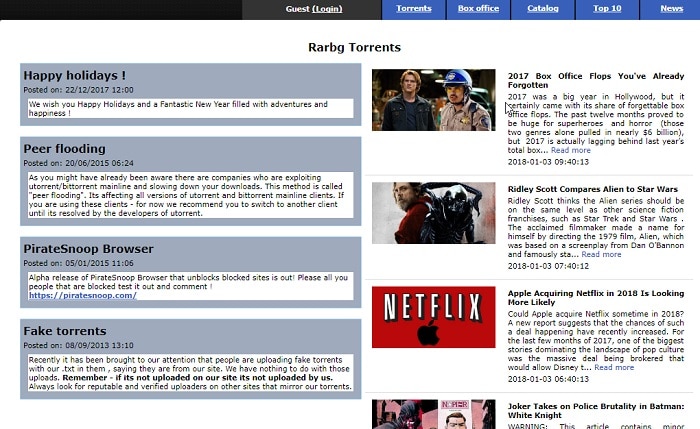Go to the Torrents tab
The width and height of the screenshot is (700, 429).
[x=413, y=8]
